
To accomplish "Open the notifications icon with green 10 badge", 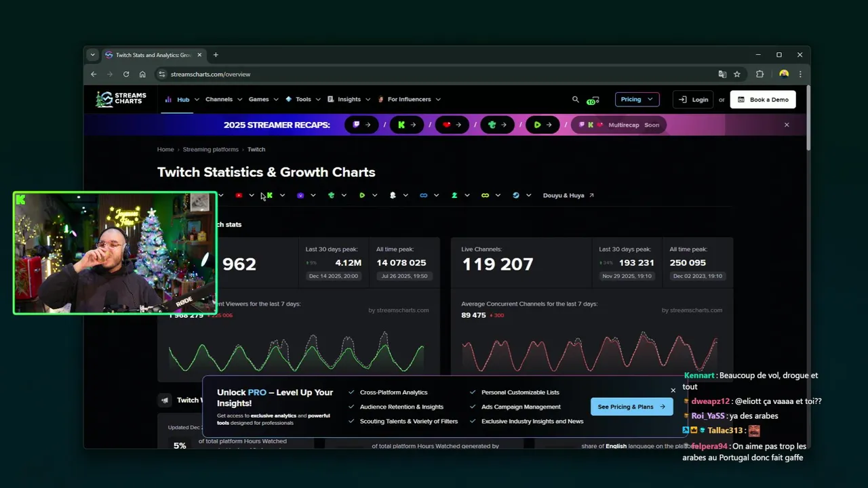I will click(x=593, y=100).
